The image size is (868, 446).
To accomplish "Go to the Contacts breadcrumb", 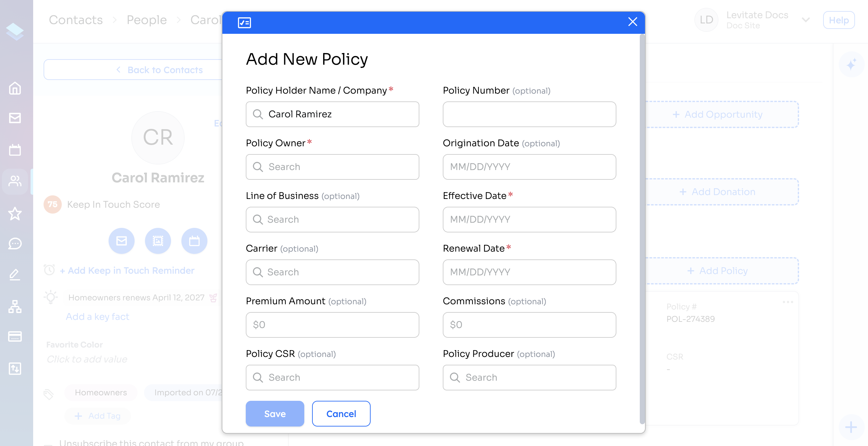I will click(76, 20).
